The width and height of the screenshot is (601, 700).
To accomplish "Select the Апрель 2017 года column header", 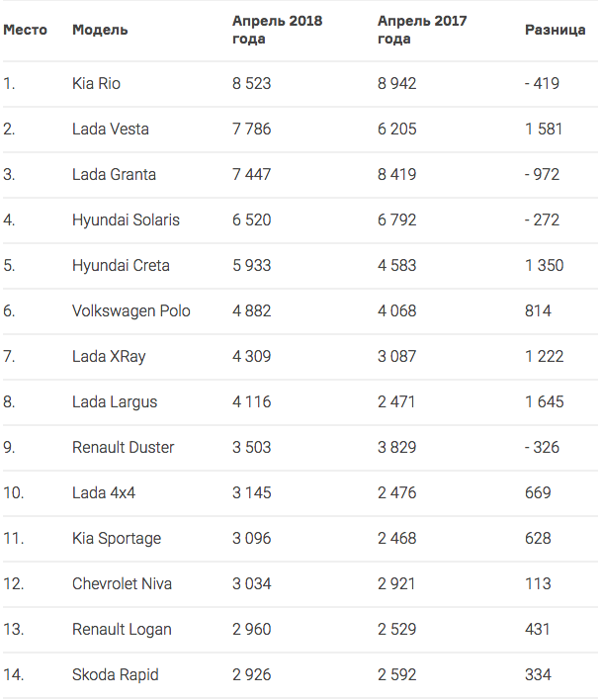I will [422, 30].
